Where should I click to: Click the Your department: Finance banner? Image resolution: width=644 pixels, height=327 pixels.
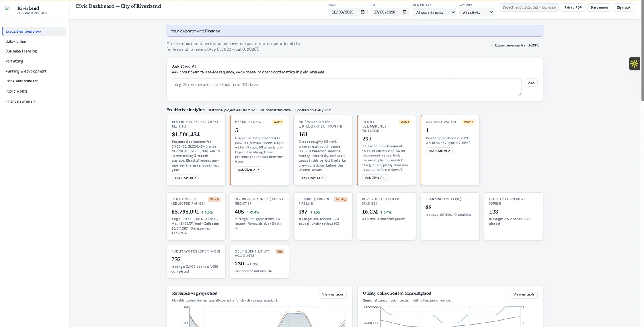[355, 31]
